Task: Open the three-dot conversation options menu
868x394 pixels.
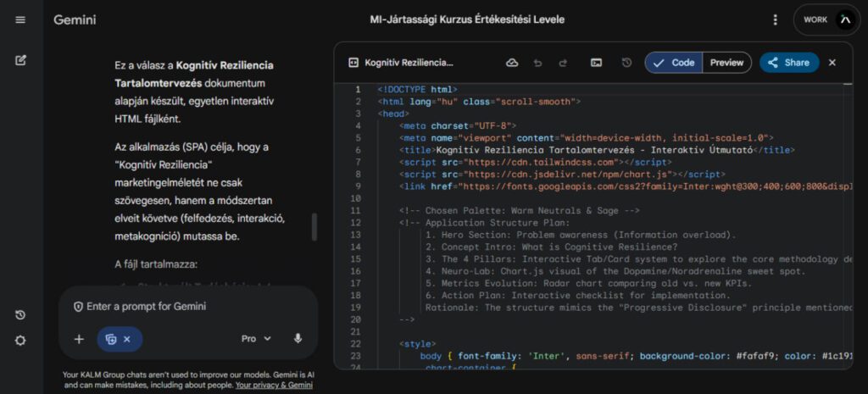Action: click(x=775, y=19)
